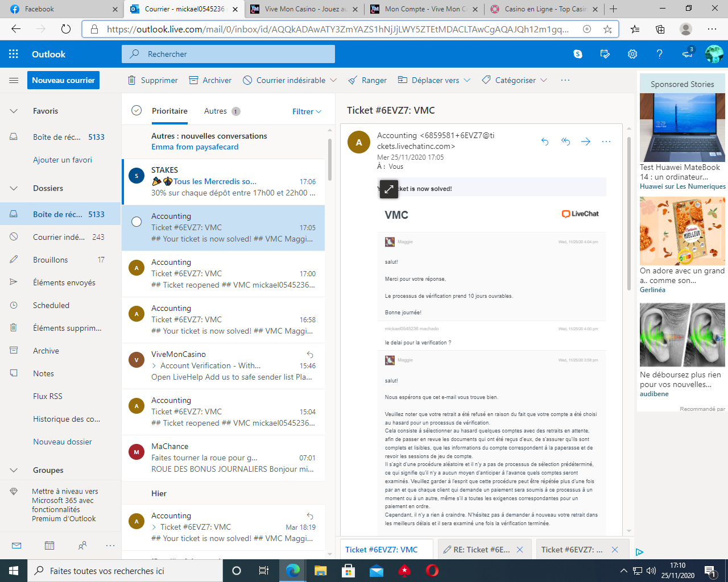Click Ranger sweep button

[x=367, y=80]
